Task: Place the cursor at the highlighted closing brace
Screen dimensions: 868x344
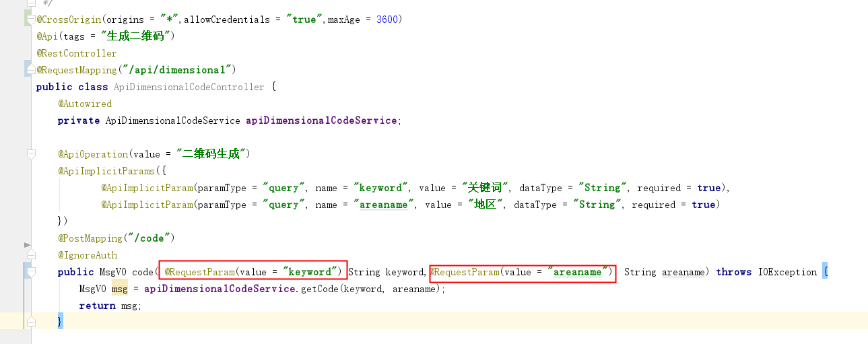Action: coord(60,322)
